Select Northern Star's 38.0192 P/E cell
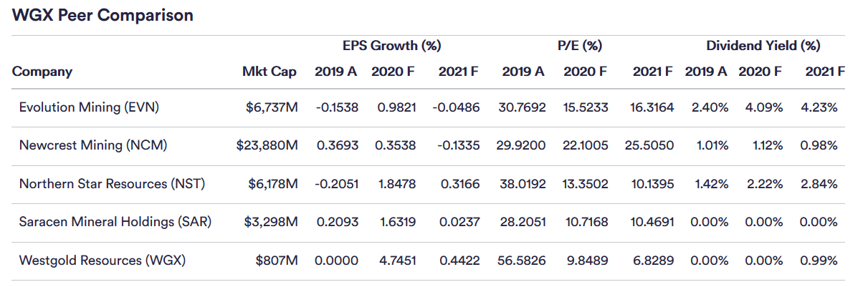Viewport: 868px width, 287px height. [521, 184]
